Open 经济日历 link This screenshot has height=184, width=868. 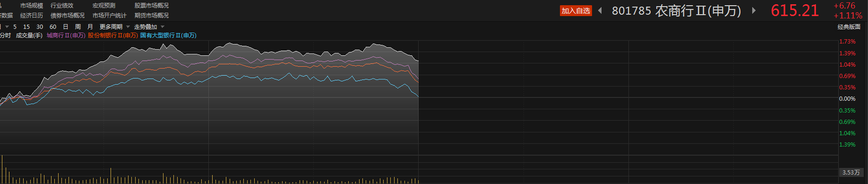[32, 16]
